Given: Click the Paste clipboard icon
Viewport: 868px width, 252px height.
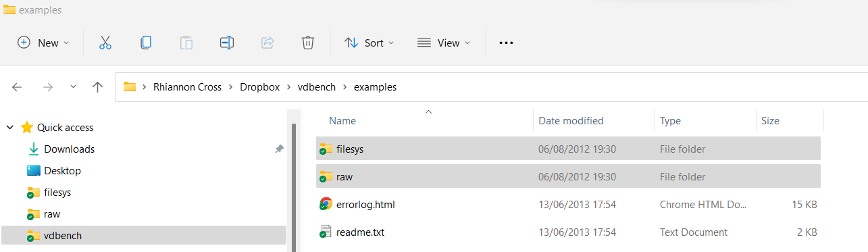Looking at the screenshot, I should pyautogui.click(x=186, y=43).
